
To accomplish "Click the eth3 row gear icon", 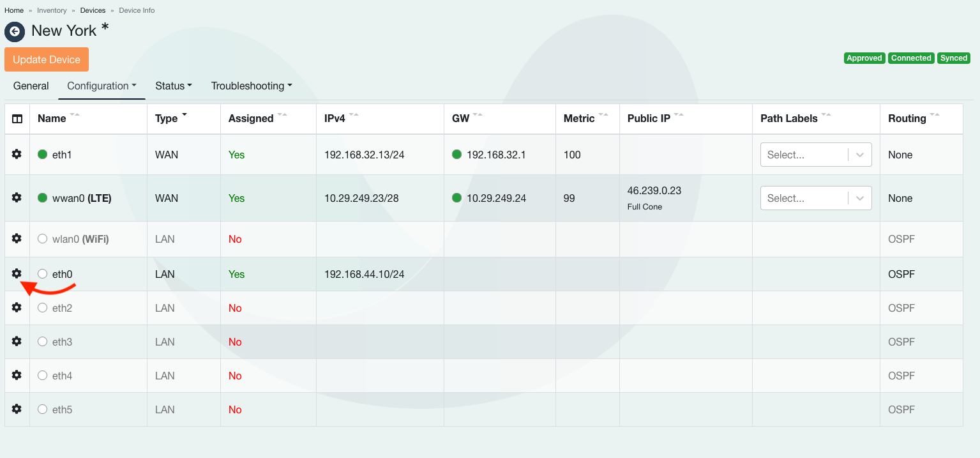I will click(x=17, y=341).
